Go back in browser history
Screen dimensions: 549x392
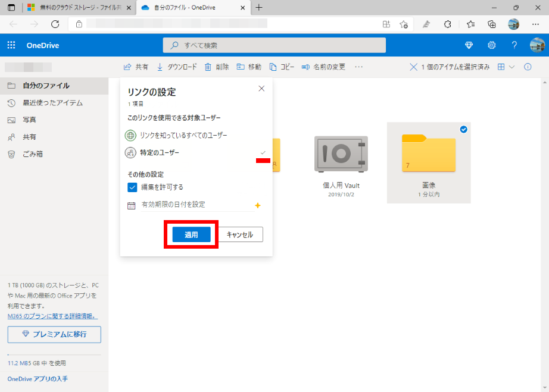(13, 24)
